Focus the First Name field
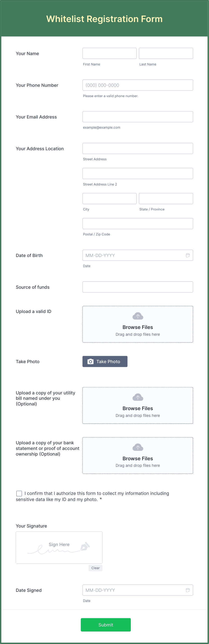Screen dimensions: 209x644 109,53
